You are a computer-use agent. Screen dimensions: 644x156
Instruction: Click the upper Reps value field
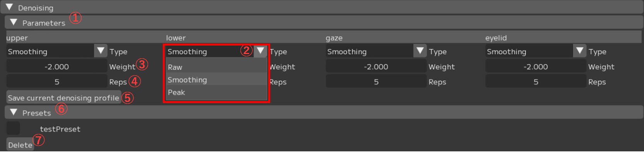57,81
